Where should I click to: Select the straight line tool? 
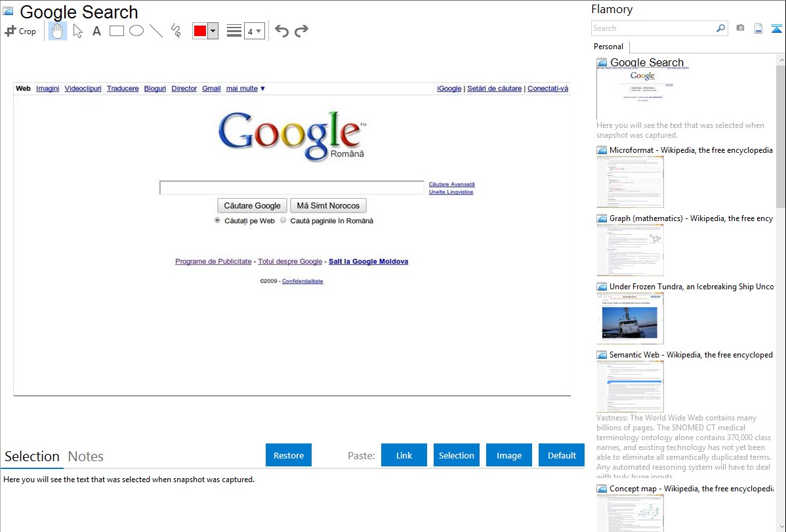[x=156, y=31]
